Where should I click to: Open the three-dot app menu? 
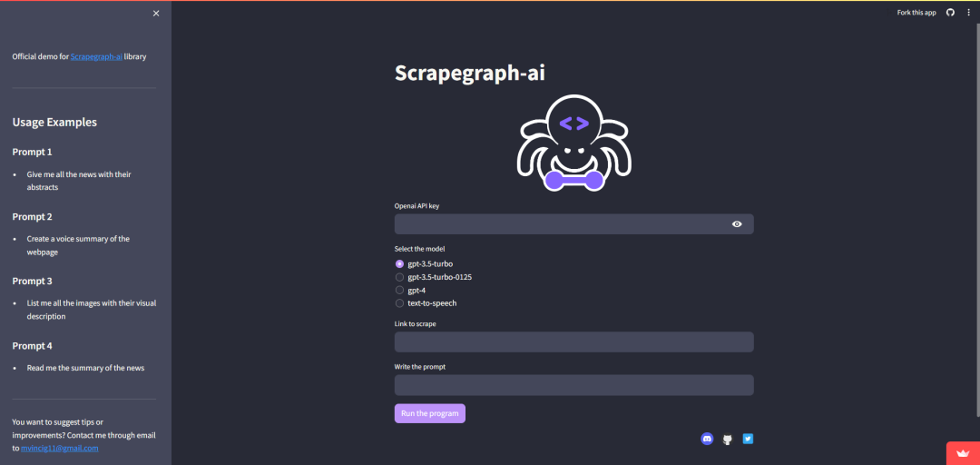[968, 13]
